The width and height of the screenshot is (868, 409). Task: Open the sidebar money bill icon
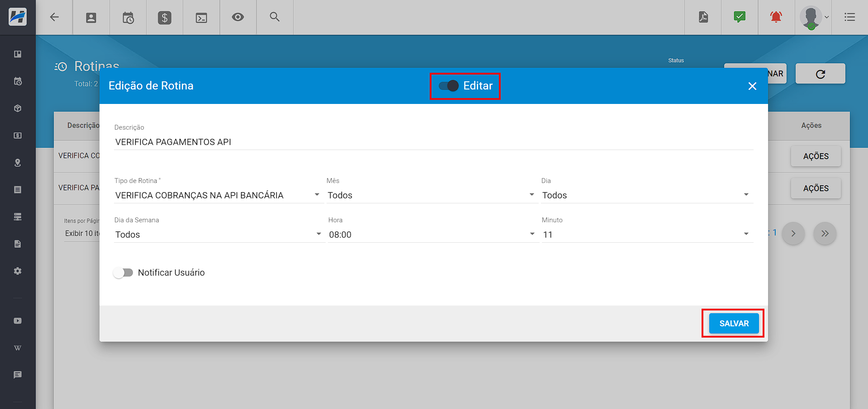tap(18, 136)
